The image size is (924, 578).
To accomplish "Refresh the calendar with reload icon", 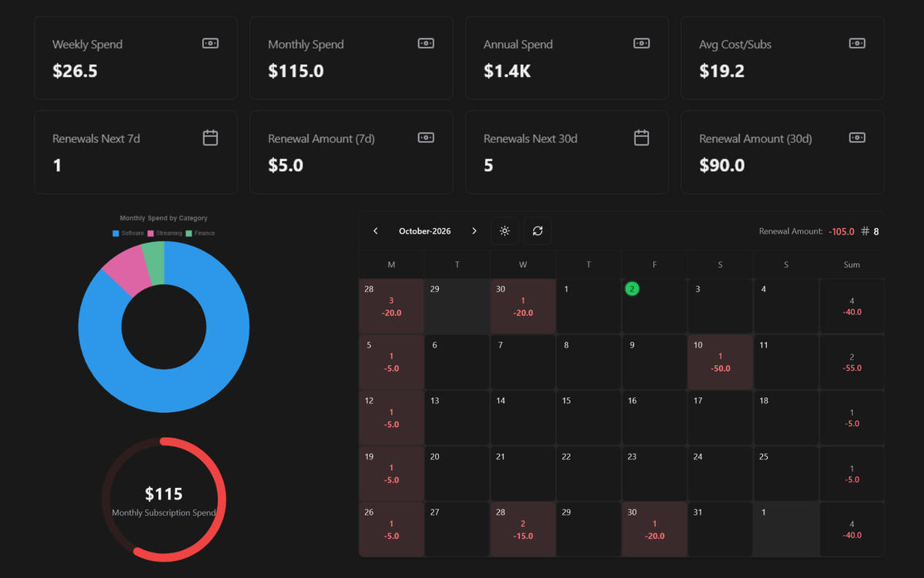I will pyautogui.click(x=537, y=231).
